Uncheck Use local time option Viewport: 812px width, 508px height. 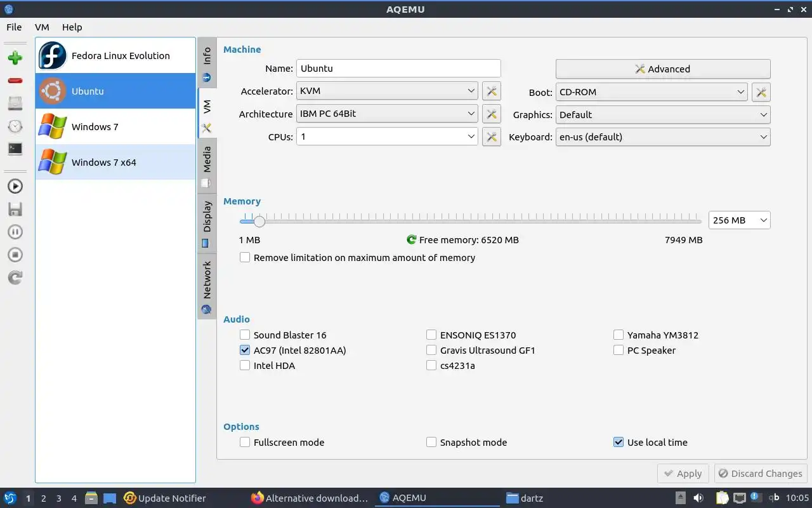650,443
